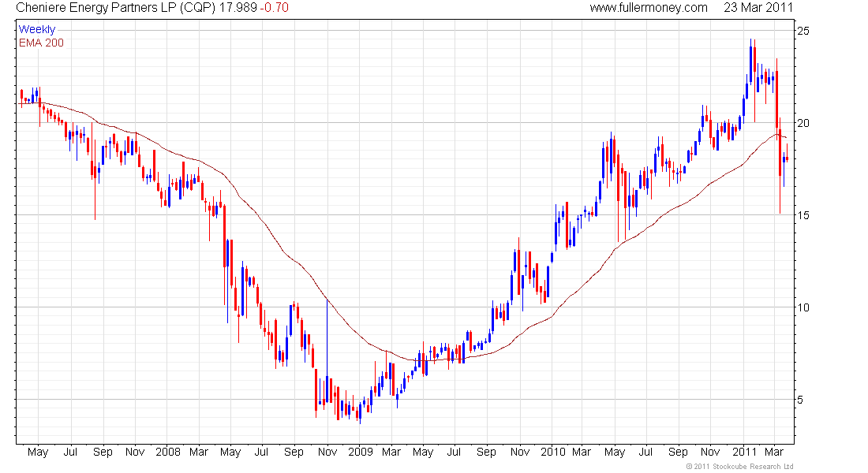Screen dimensions: 868x473
Task: Click the x-axis year label '2011'
Action: coord(745,452)
